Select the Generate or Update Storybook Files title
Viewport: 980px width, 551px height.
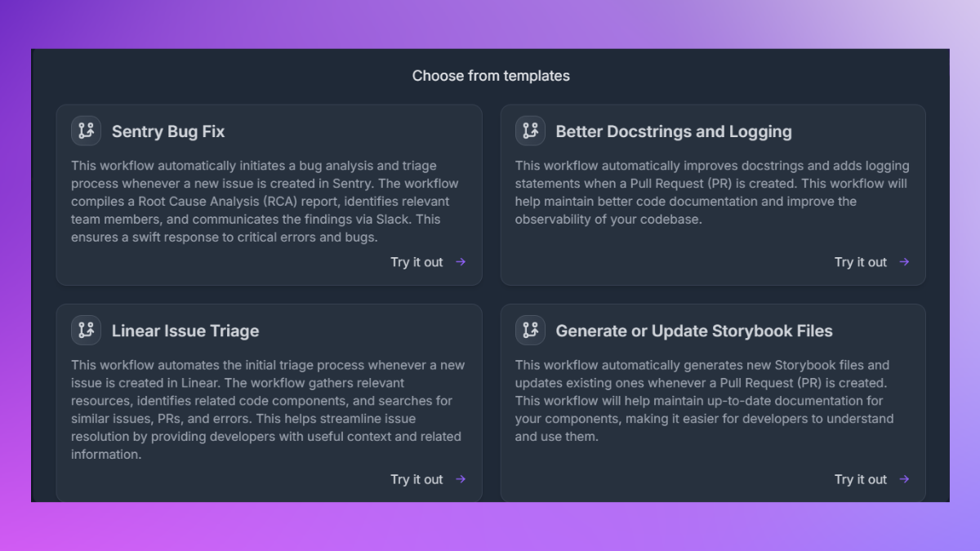(x=694, y=331)
